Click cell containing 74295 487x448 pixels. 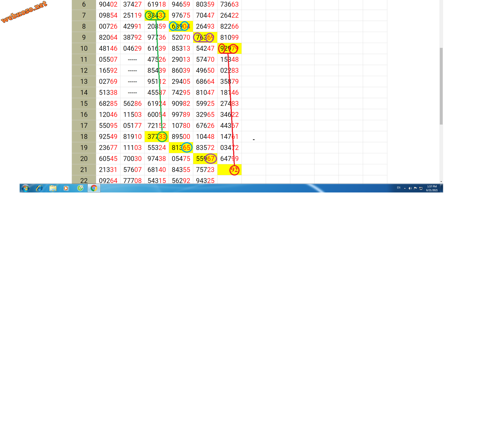pos(181,93)
